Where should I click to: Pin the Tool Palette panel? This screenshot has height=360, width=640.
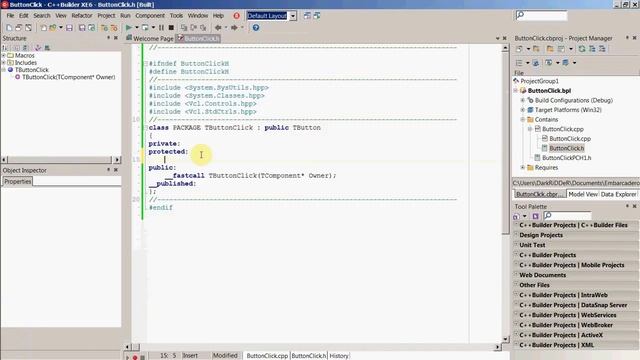coord(627,206)
